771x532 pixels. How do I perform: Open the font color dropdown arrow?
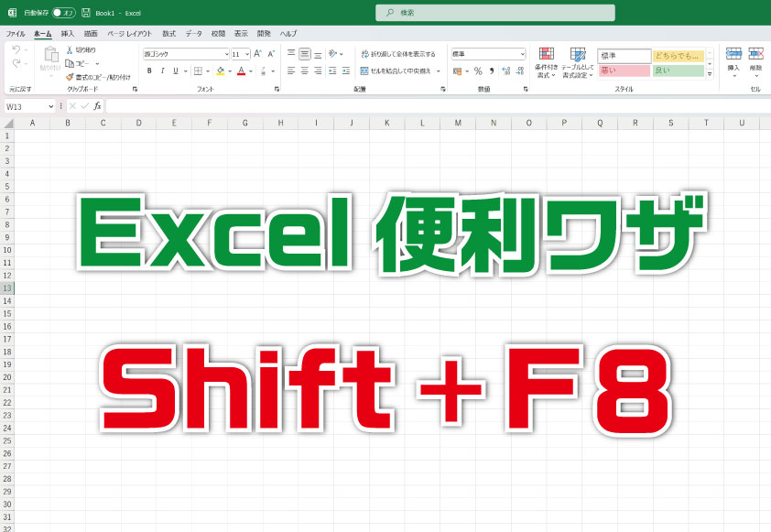point(251,71)
